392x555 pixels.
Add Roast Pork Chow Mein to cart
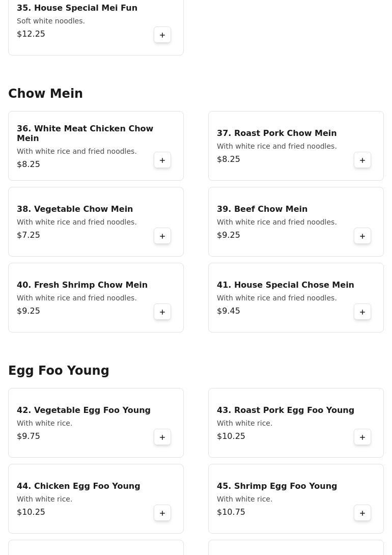(x=362, y=160)
